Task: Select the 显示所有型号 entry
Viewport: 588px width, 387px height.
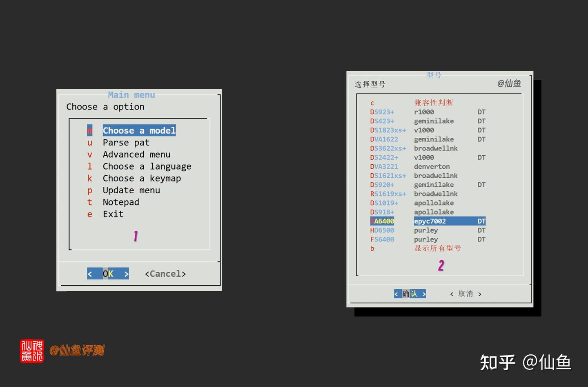Action: coord(416,248)
